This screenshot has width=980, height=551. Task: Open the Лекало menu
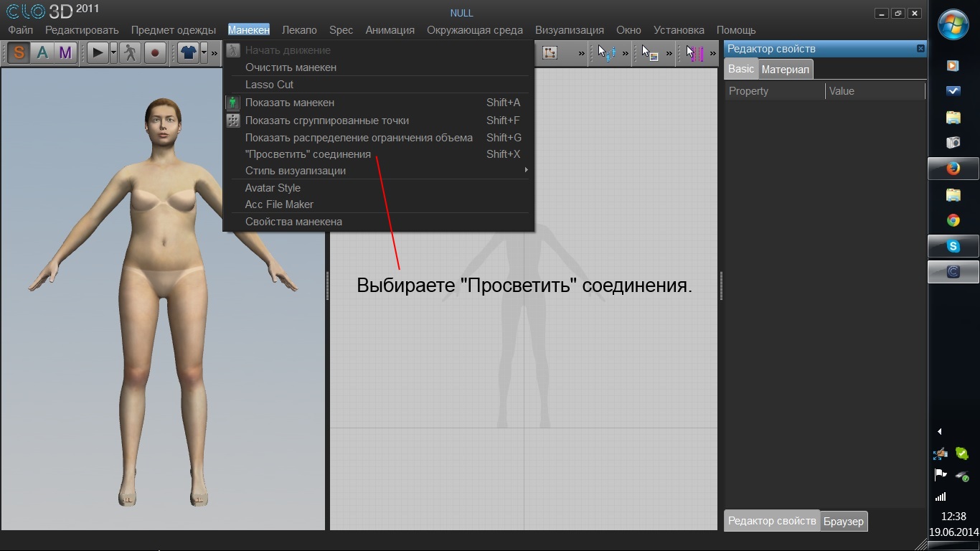[x=299, y=30]
